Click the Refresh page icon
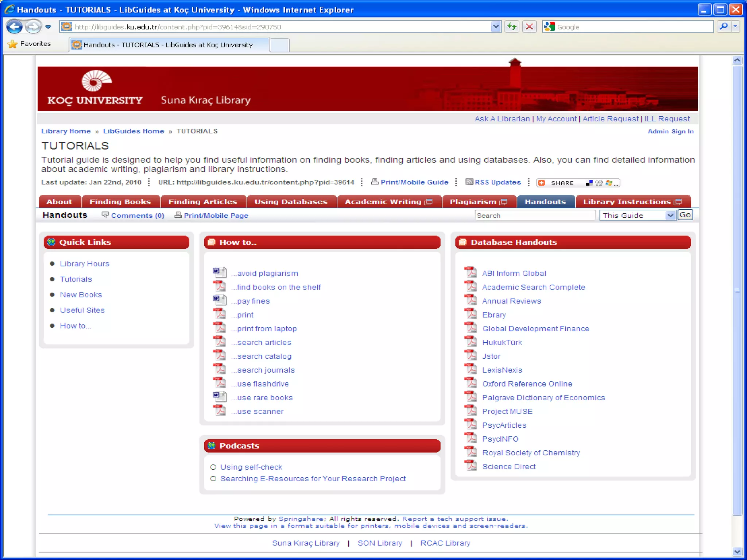 (512, 27)
